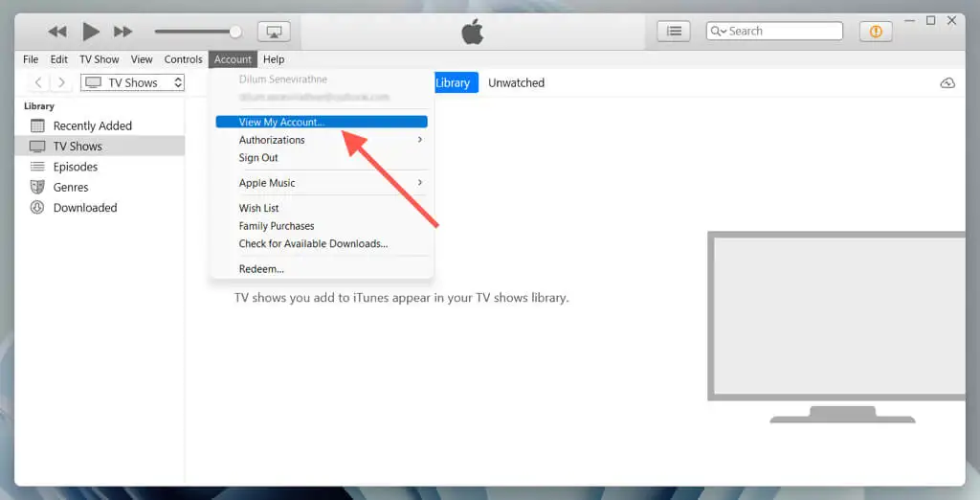Select Genres in the sidebar
The image size is (980, 500).
100,187
